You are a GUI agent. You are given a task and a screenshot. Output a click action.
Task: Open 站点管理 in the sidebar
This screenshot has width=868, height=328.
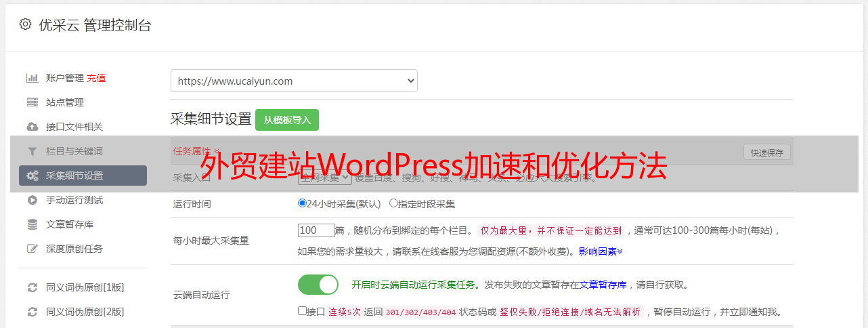point(65,102)
